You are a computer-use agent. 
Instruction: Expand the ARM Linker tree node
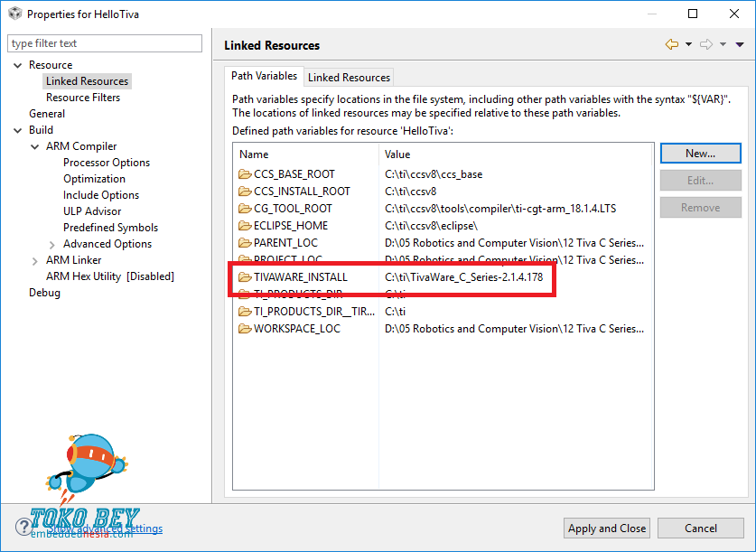coord(34,261)
